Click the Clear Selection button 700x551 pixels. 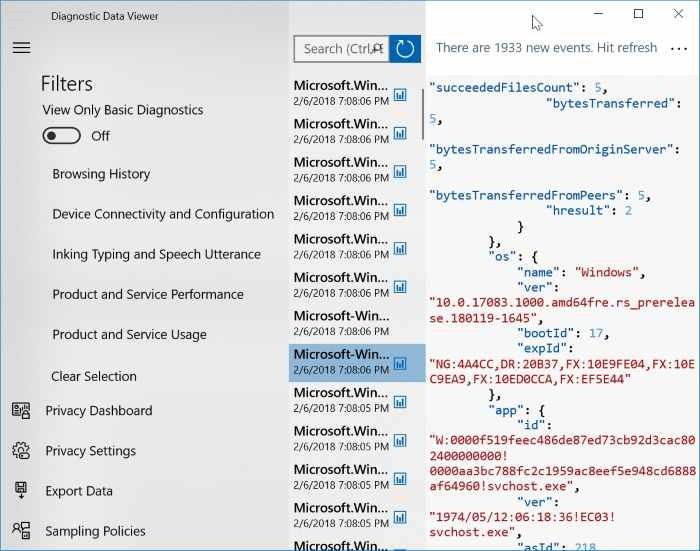coord(94,376)
